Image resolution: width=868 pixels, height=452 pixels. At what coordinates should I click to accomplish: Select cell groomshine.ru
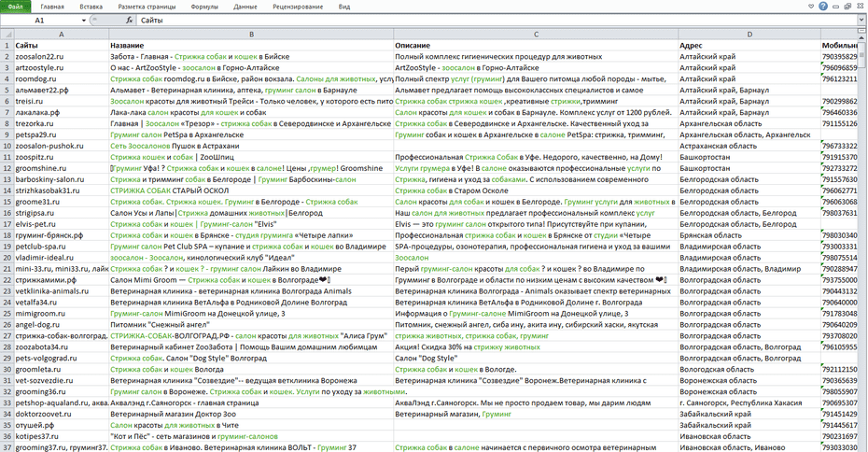(x=62, y=168)
